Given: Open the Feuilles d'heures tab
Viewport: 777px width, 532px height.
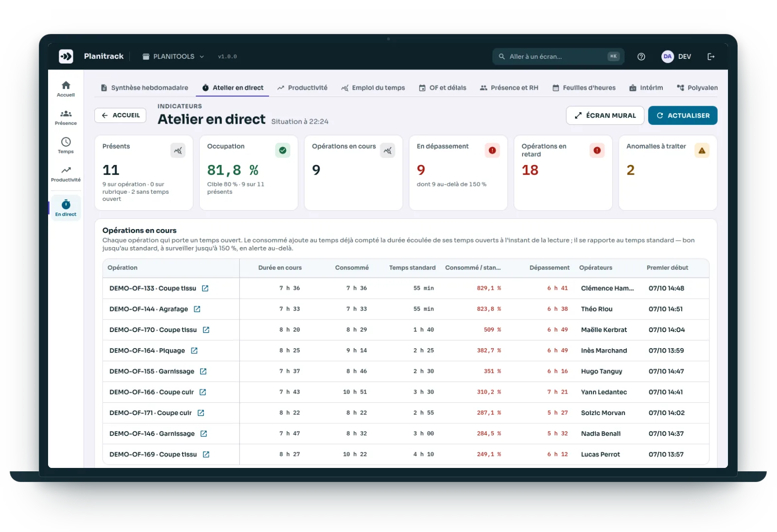Looking at the screenshot, I should click(584, 88).
